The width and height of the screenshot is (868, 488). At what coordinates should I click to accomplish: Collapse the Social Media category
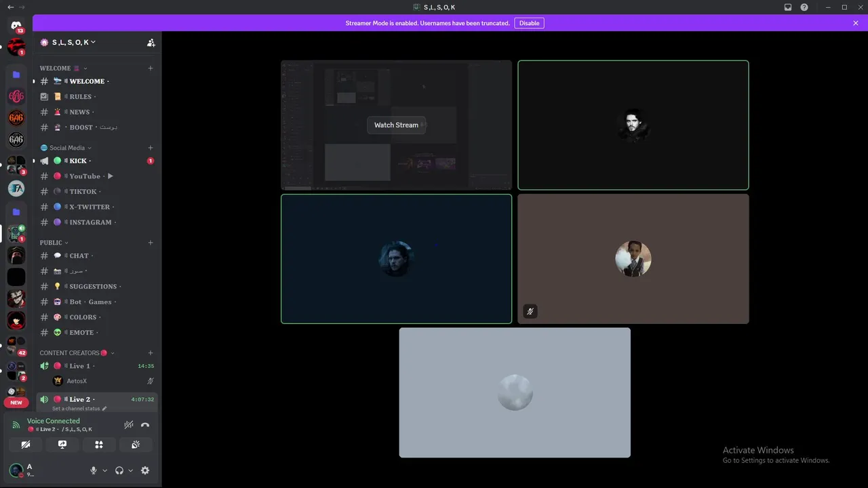66,148
